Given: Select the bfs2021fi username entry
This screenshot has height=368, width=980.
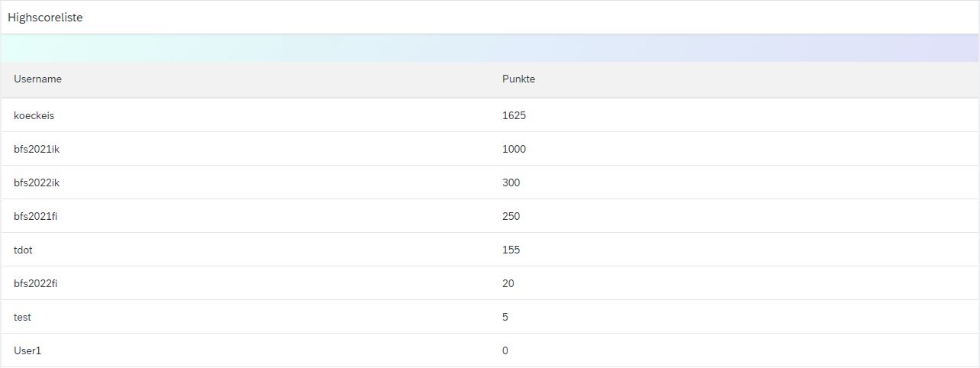Looking at the screenshot, I should [x=36, y=216].
